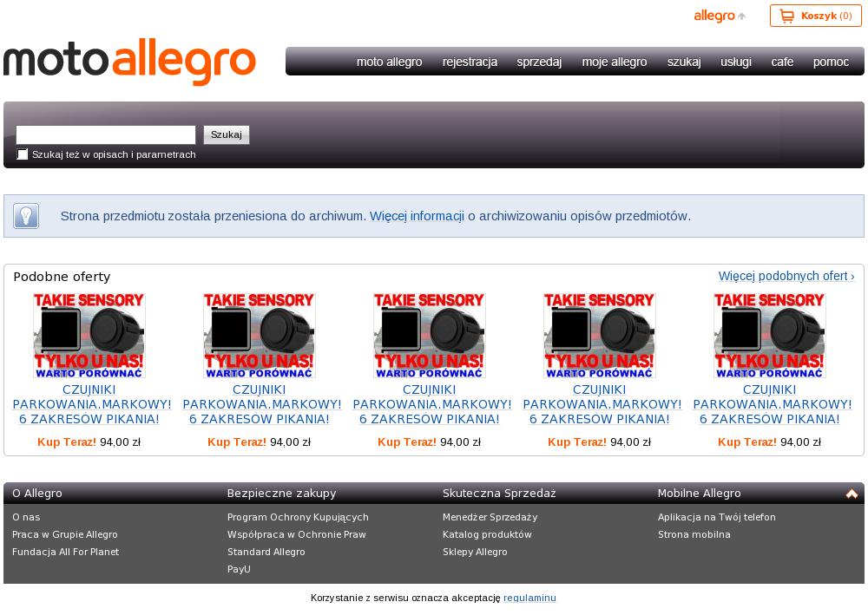Follow the Więcej informacji link
The height and width of the screenshot is (615, 868).
point(417,216)
